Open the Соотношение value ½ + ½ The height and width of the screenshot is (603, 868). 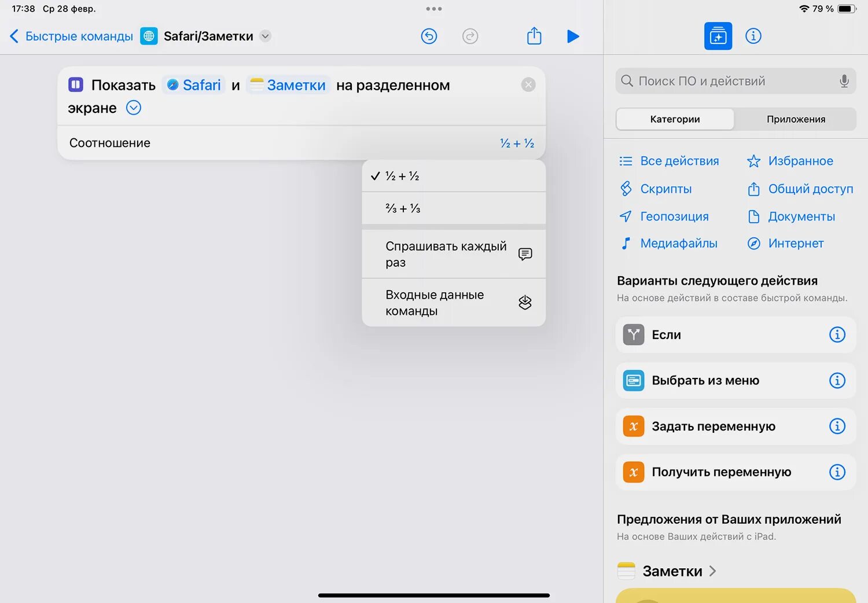517,143
